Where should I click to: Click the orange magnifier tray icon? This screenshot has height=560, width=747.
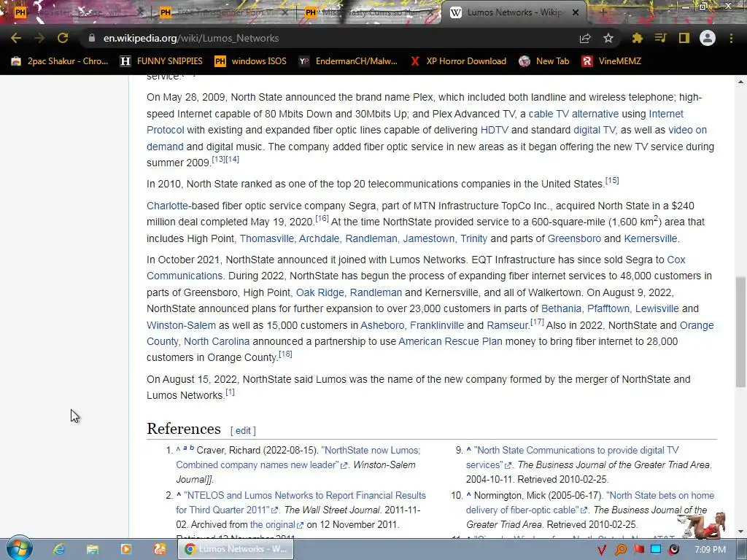pos(621,550)
